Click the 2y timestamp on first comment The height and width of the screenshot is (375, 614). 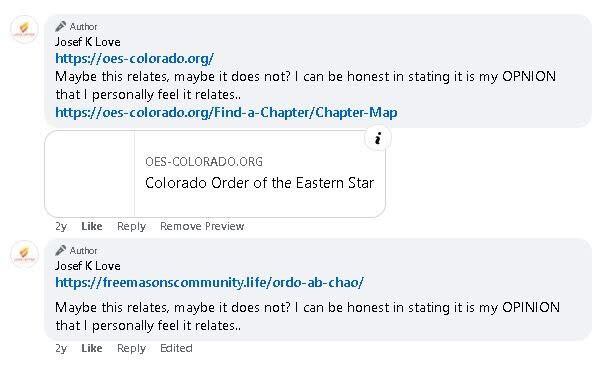click(61, 226)
